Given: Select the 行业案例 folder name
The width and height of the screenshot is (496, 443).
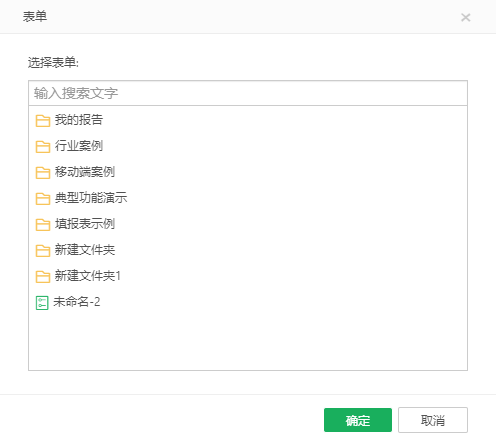Looking at the screenshot, I should 79,146.
